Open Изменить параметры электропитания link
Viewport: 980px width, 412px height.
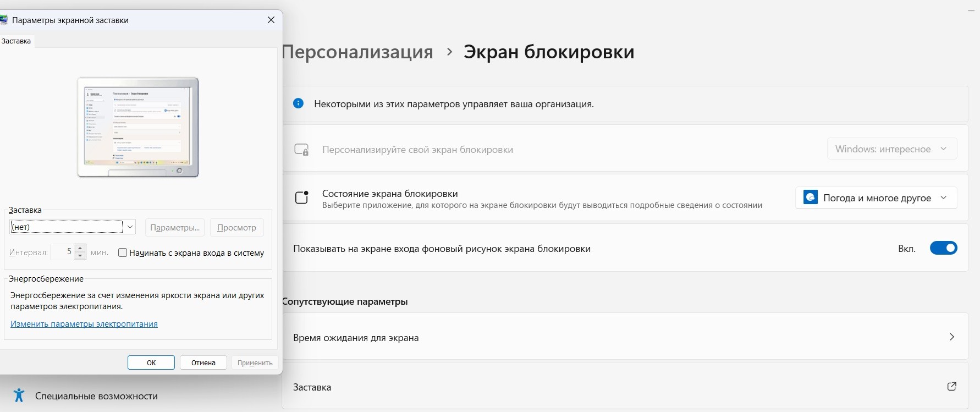tap(84, 324)
